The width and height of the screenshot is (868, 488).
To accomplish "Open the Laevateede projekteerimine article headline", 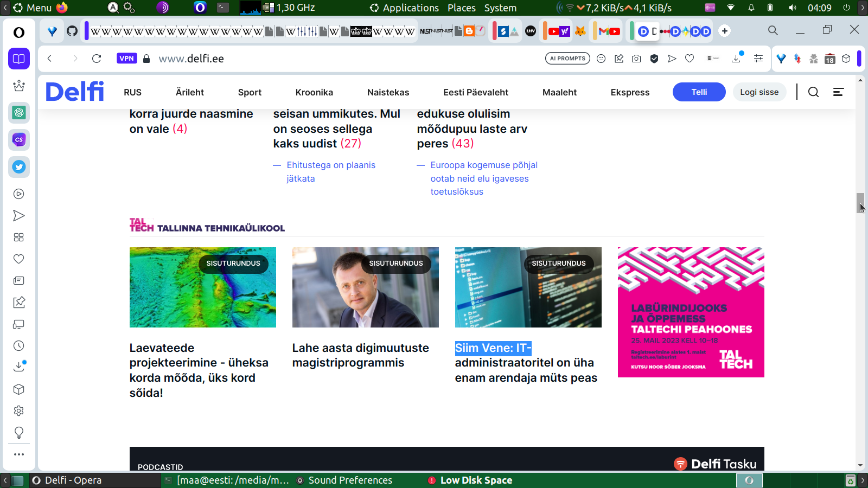I will pyautogui.click(x=199, y=370).
